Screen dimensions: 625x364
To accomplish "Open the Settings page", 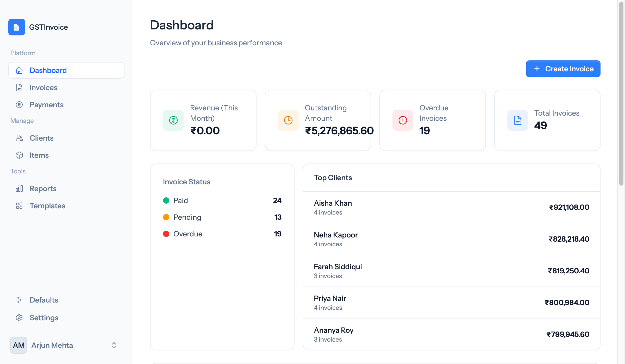I will click(x=66, y=318).
